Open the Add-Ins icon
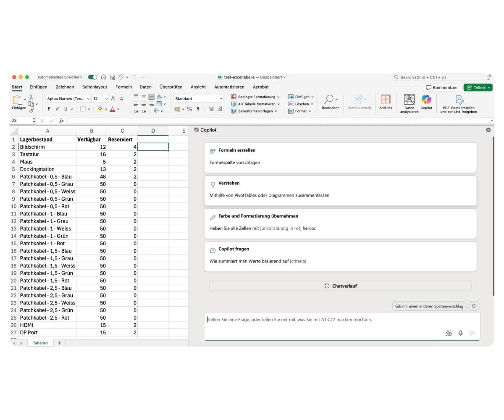504x420 pixels. click(386, 102)
